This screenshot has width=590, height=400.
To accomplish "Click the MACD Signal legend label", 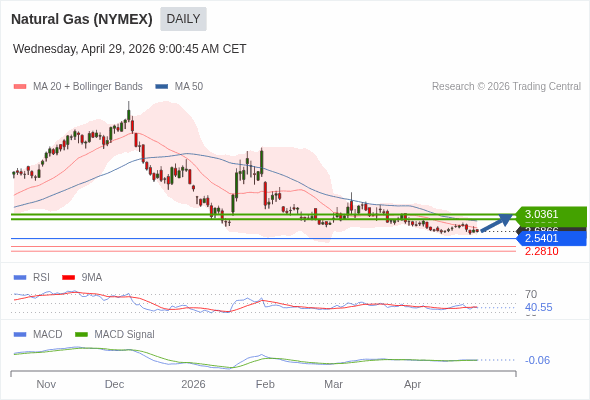I will 125,335.
